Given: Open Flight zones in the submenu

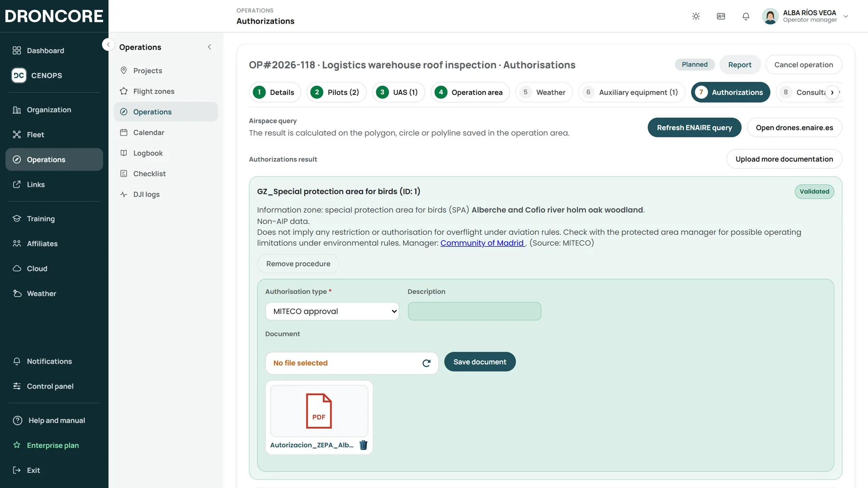Looking at the screenshot, I should 166,92.
